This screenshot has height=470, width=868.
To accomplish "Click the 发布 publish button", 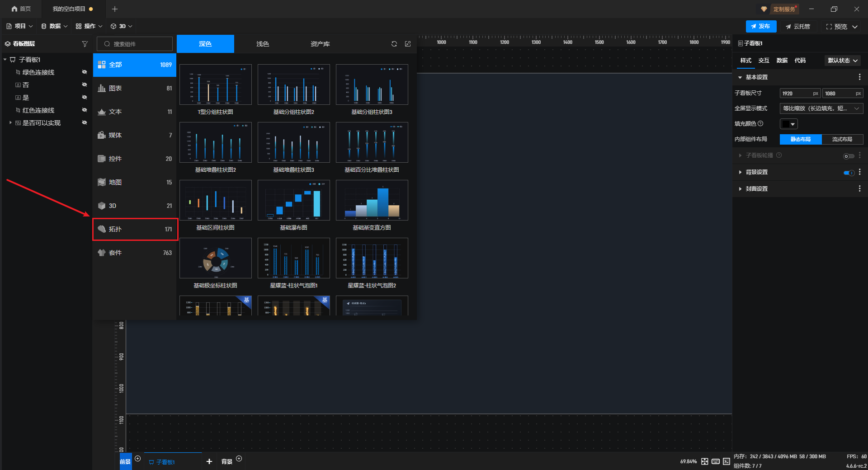I will [761, 26].
